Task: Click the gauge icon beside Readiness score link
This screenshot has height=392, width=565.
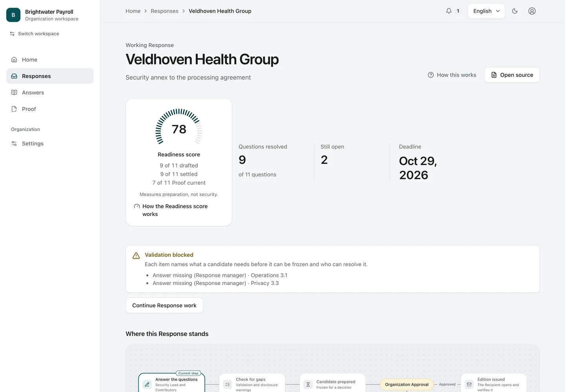Action: 137,206
